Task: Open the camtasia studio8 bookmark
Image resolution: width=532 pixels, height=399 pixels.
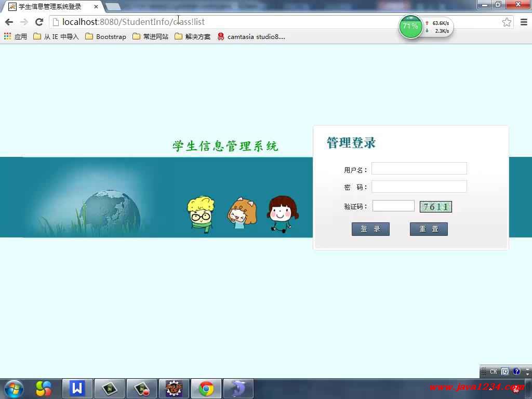Action: pos(251,37)
